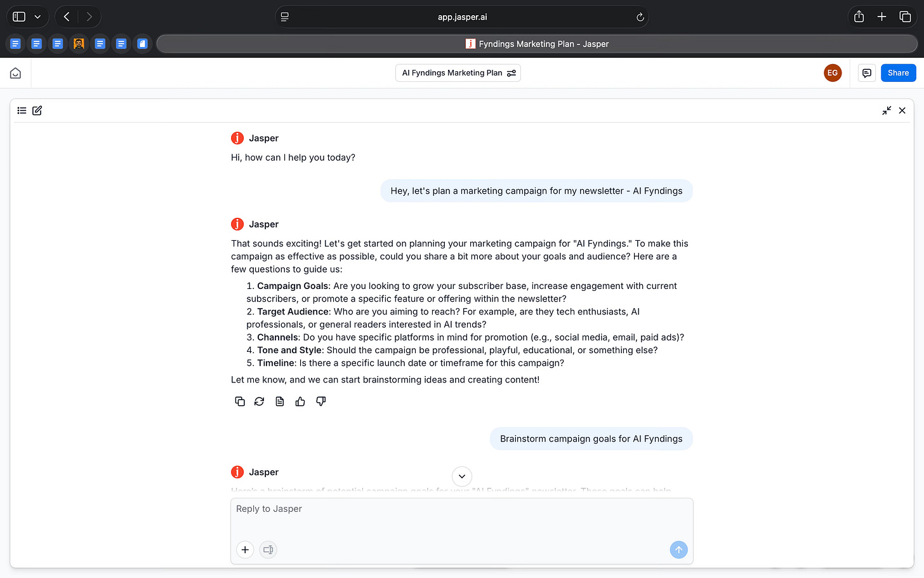
Task: Toggle the Safari sidebar
Action: coord(19,17)
